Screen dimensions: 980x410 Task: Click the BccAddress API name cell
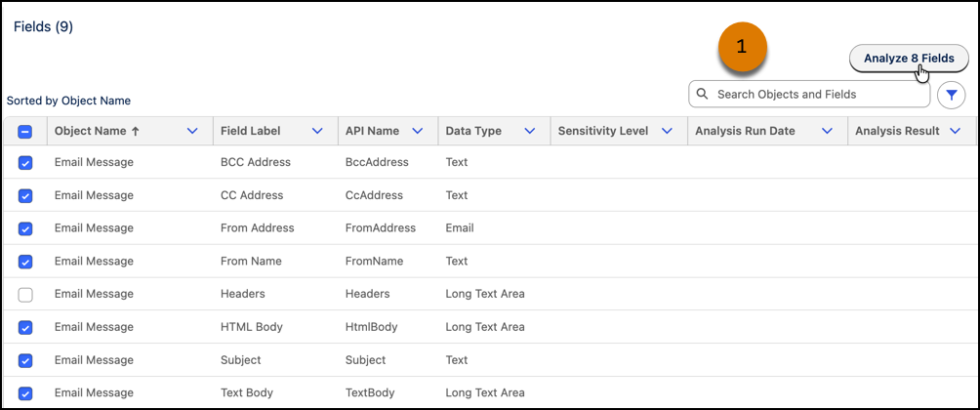click(377, 162)
